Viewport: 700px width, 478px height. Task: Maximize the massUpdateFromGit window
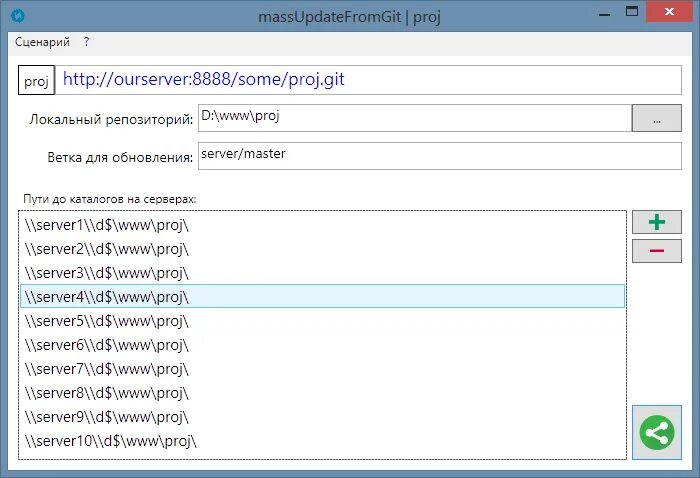point(632,12)
